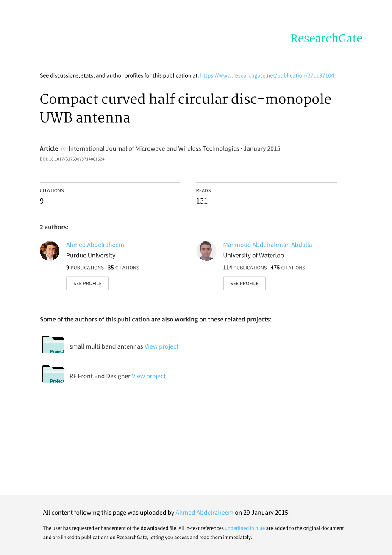The width and height of the screenshot is (392, 555).
Task: Click the ResearchGate logo
Action: (326, 39)
